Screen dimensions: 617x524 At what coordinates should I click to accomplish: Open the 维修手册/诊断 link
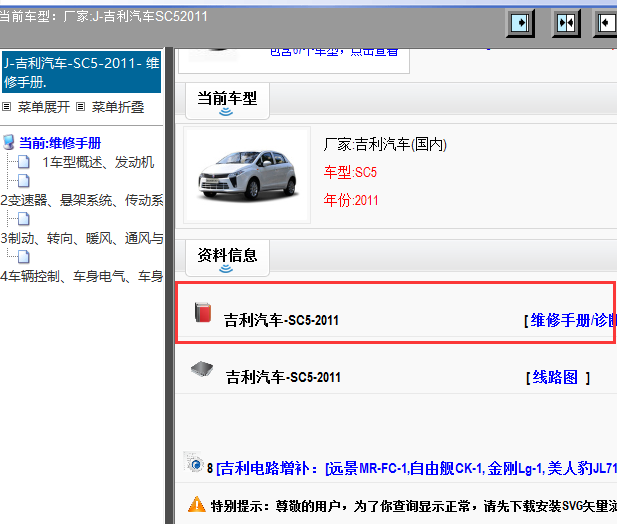tap(573, 320)
